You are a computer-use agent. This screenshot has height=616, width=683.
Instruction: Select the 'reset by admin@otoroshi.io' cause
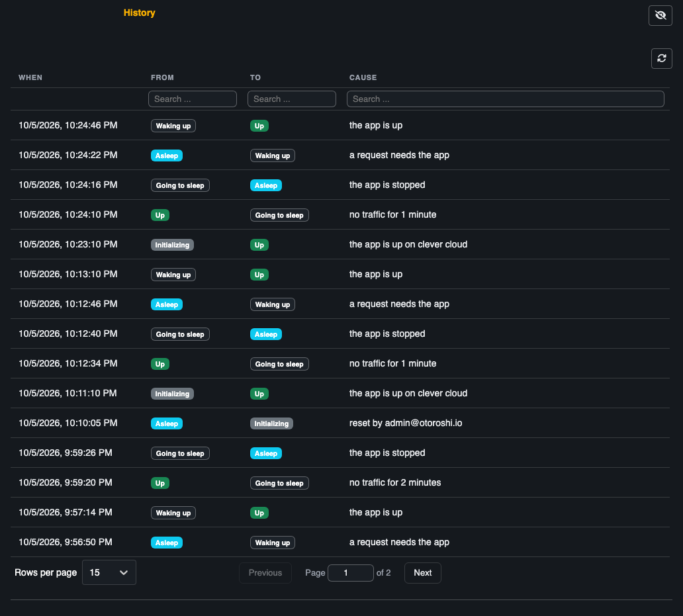406,423
